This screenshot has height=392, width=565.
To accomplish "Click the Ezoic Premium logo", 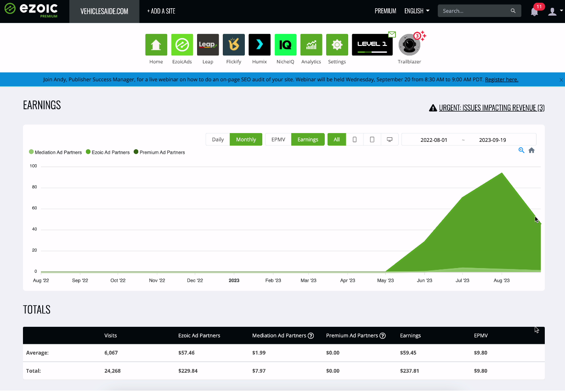I will (31, 10).
